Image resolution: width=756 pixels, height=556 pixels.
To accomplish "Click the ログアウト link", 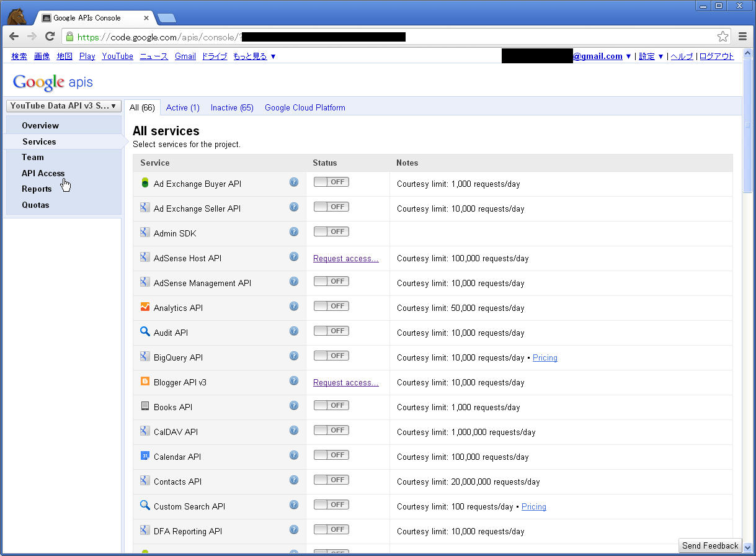I will tap(717, 56).
